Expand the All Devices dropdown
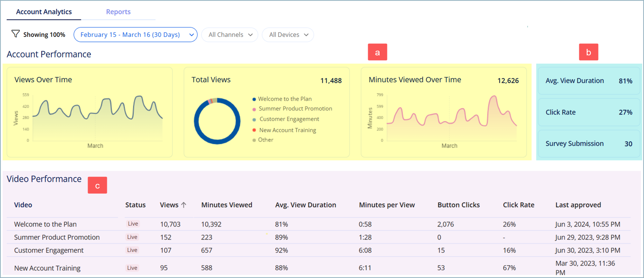The width and height of the screenshot is (644, 278). (x=288, y=35)
